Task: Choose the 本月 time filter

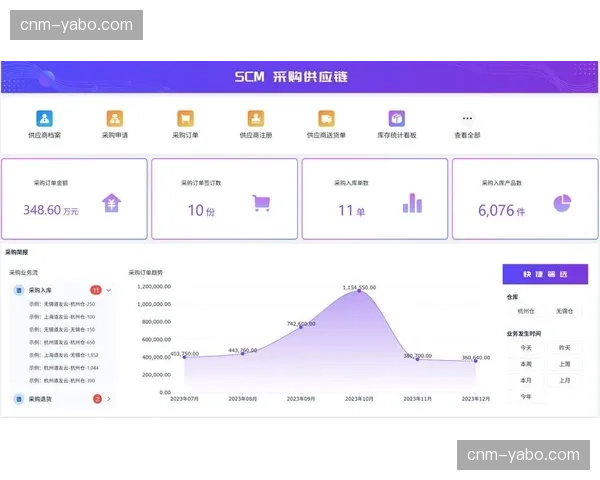Action: click(x=526, y=380)
